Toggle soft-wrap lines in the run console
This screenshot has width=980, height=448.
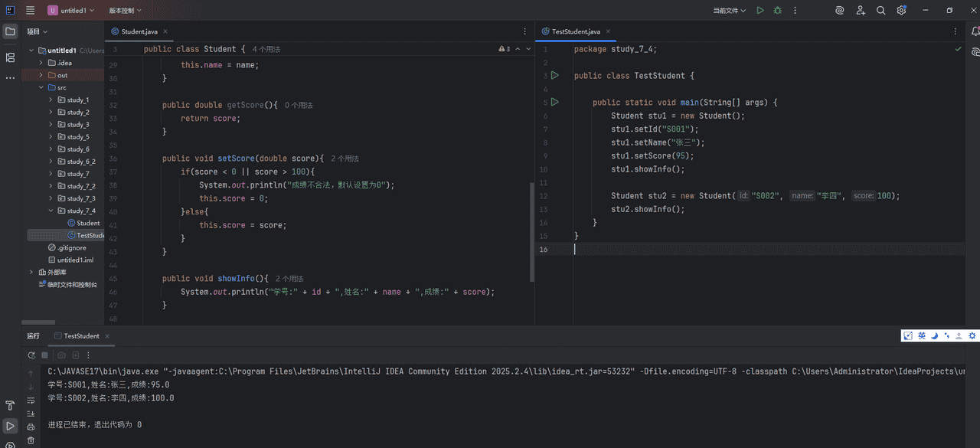31,401
